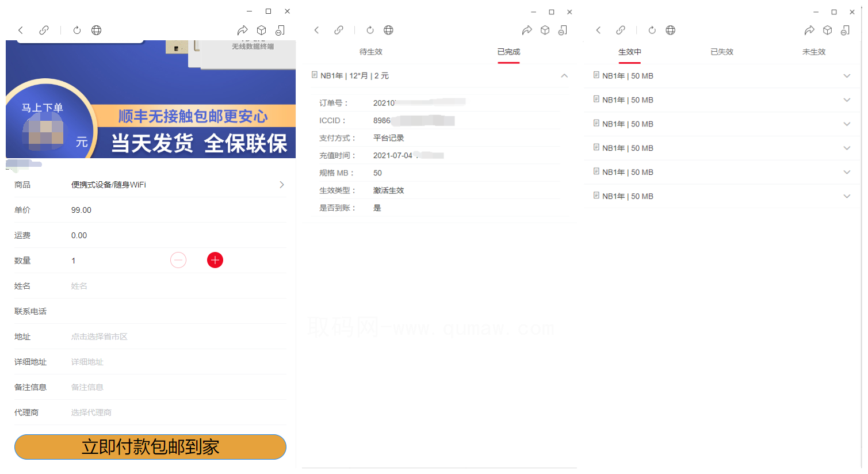Viewport: 868px width, 474px height.
Task: Click the back arrow in the third window toolbar
Action: click(x=598, y=30)
